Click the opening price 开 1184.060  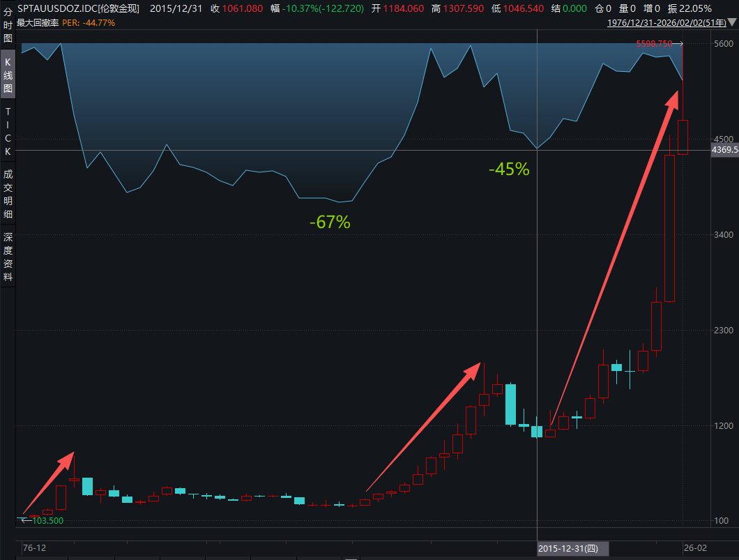(397, 8)
